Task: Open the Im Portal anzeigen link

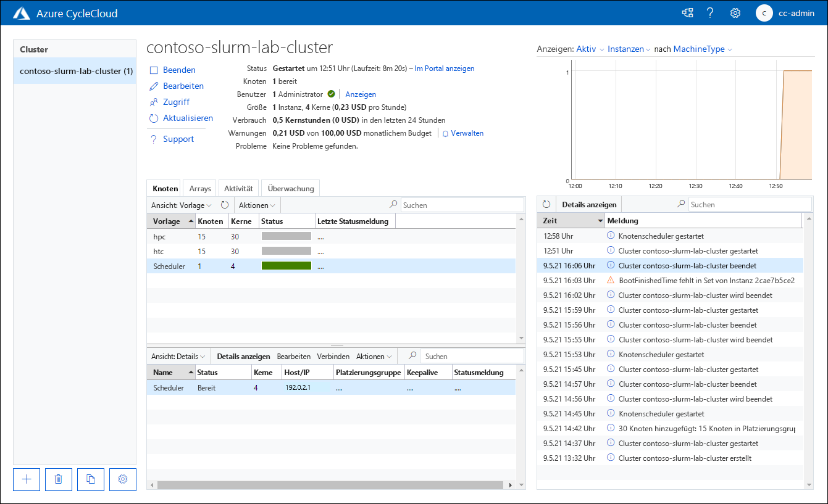Action: (444, 68)
